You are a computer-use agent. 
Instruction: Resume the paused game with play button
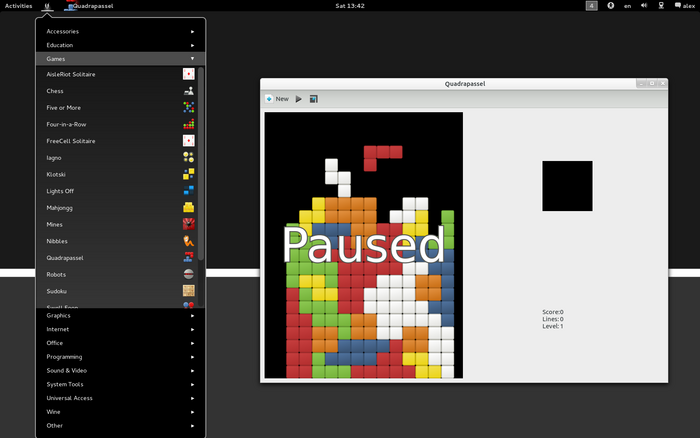299,99
